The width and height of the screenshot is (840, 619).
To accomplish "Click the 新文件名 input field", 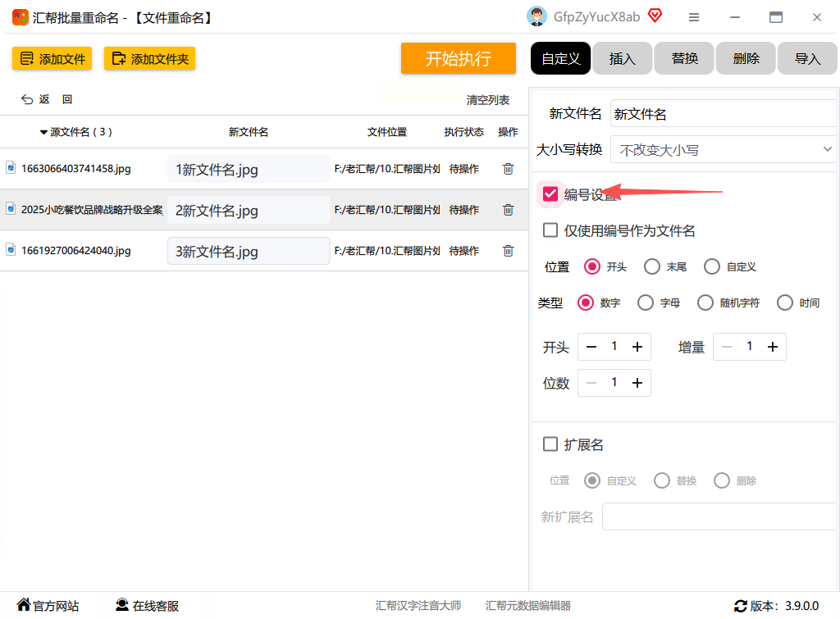I will (x=722, y=114).
